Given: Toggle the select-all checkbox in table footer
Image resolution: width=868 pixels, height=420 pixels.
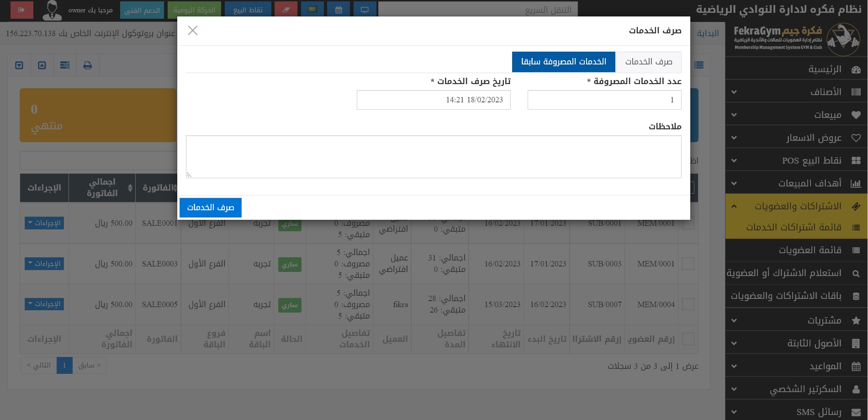Looking at the screenshot, I should tap(688, 339).
